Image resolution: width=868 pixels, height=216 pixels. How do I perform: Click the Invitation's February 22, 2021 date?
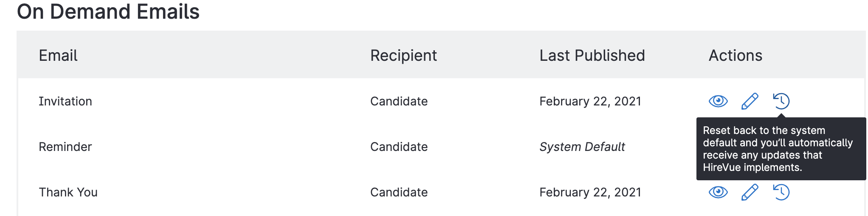point(590,101)
